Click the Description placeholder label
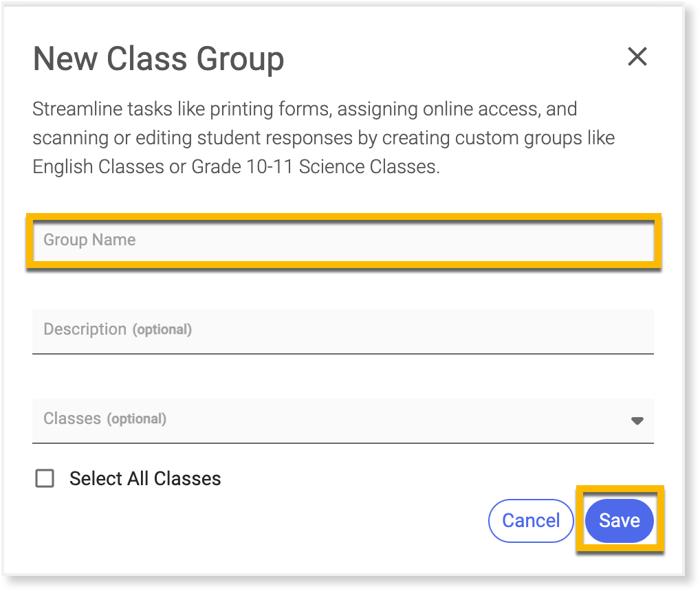700x591 pixels. (x=117, y=330)
